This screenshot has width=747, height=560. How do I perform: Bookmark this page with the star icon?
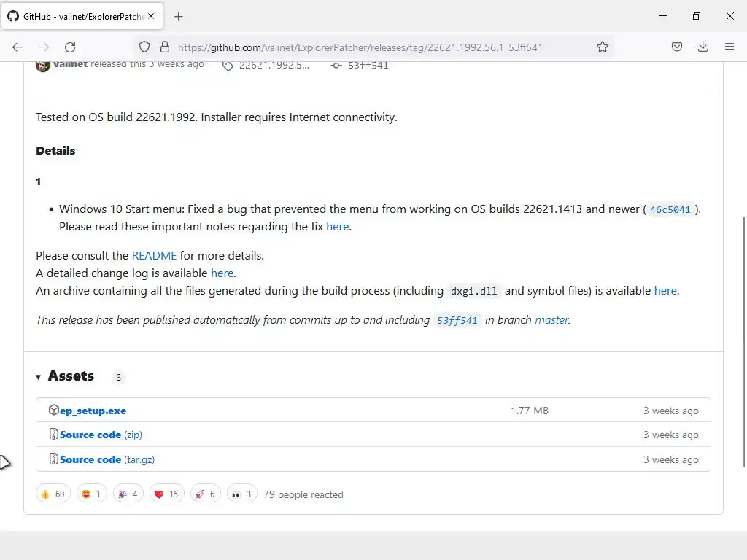602,47
